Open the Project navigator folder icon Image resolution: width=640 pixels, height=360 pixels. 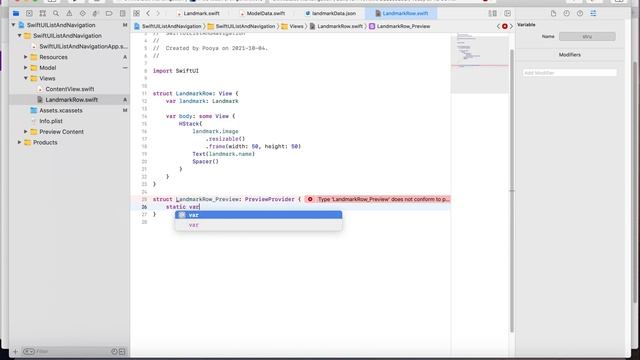click(16, 13)
